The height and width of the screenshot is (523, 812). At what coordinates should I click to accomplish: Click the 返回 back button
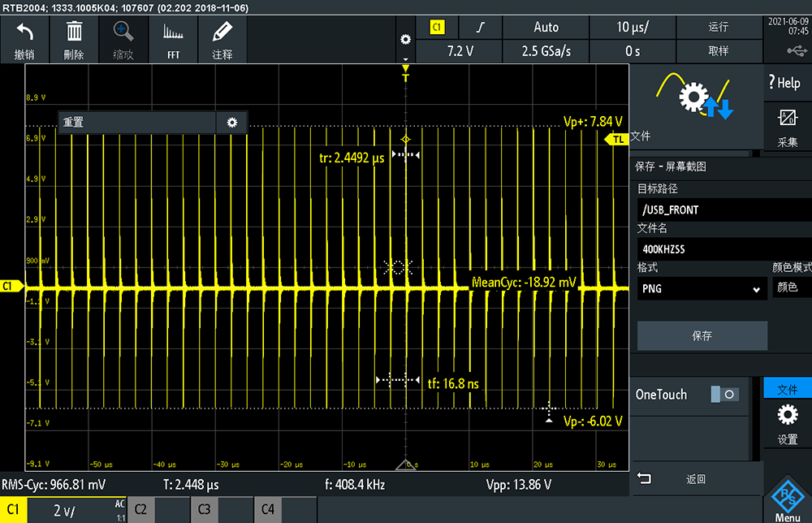coord(696,479)
